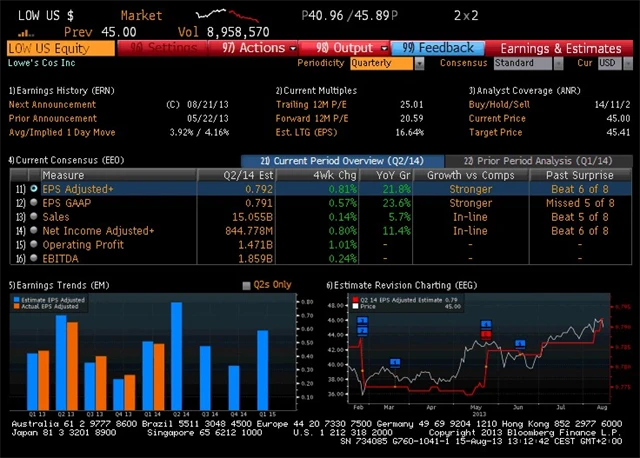Viewport: 640px width, 458px height.
Task: Click the USD currency field
Action: (x=610, y=63)
